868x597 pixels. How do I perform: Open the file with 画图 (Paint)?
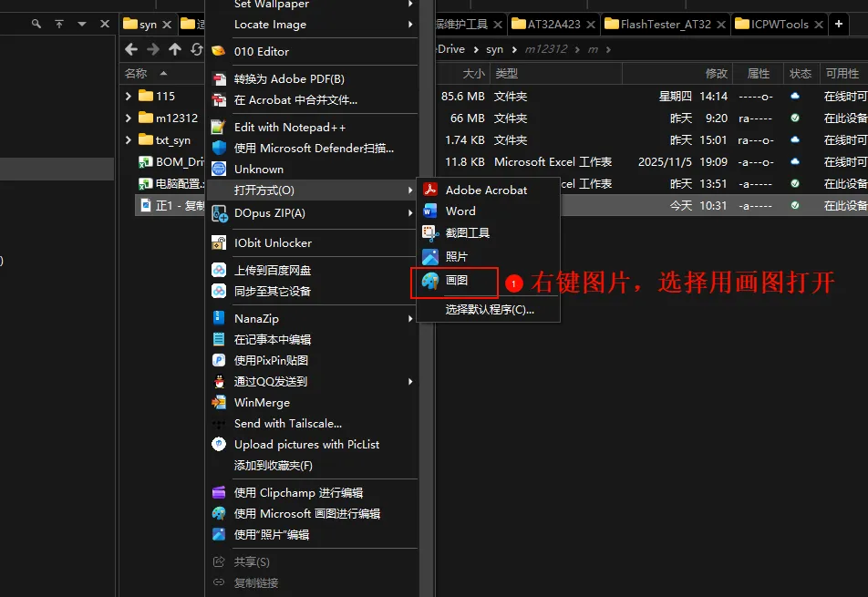457,281
